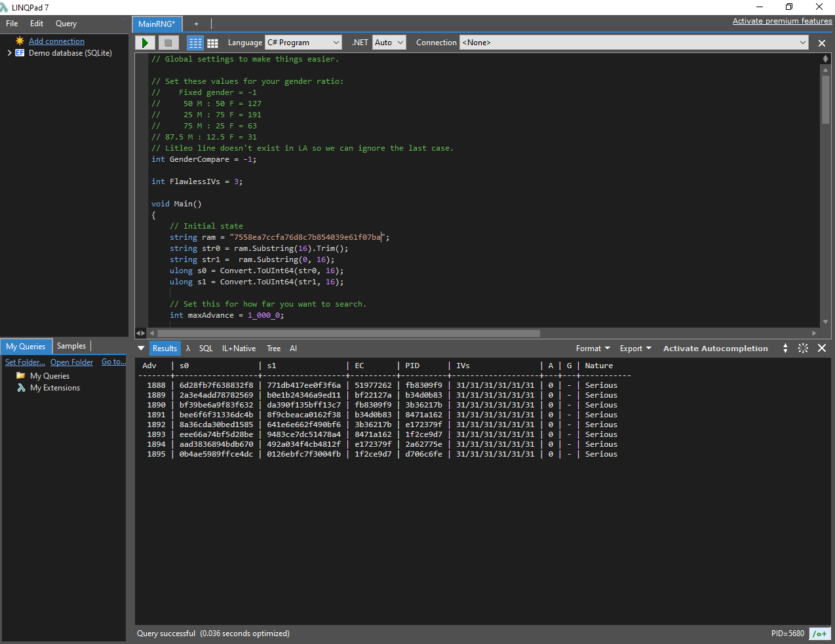Open the Query menu
The height and width of the screenshot is (644, 835).
pyautogui.click(x=66, y=24)
